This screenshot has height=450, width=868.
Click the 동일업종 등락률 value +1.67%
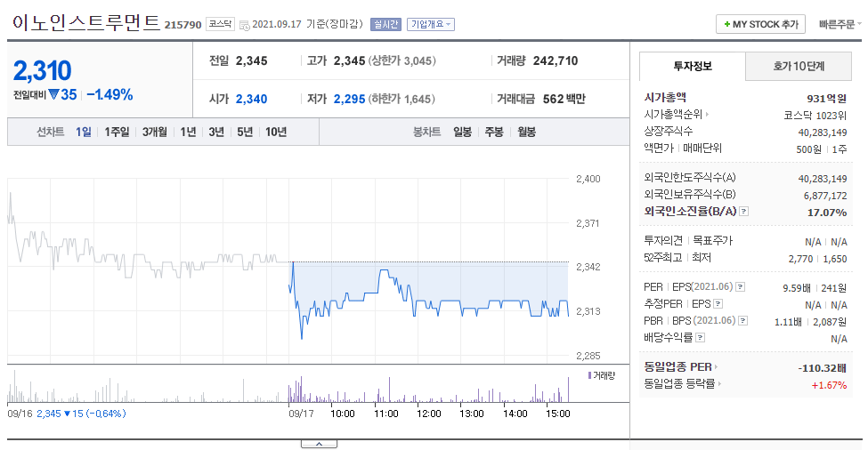829,385
